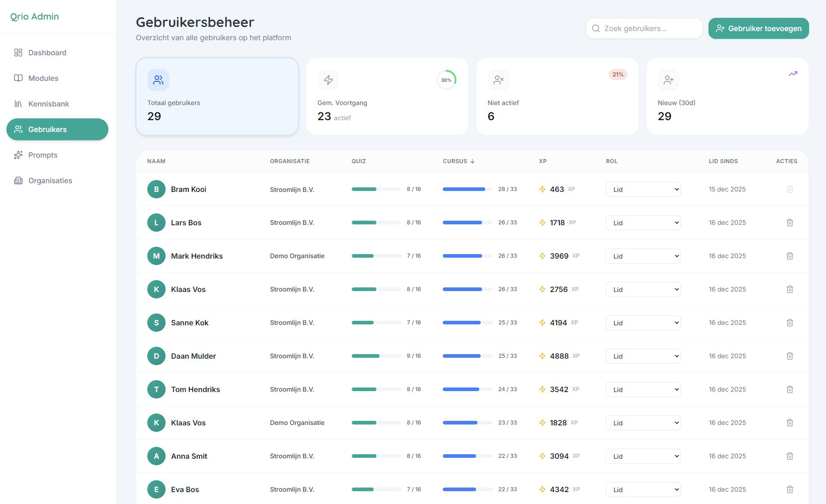
Task: Switch to the Niet actief stats card
Action: [x=557, y=96]
